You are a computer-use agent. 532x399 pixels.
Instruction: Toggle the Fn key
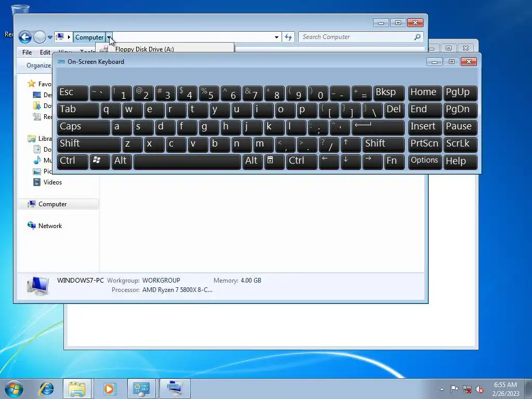(394, 162)
